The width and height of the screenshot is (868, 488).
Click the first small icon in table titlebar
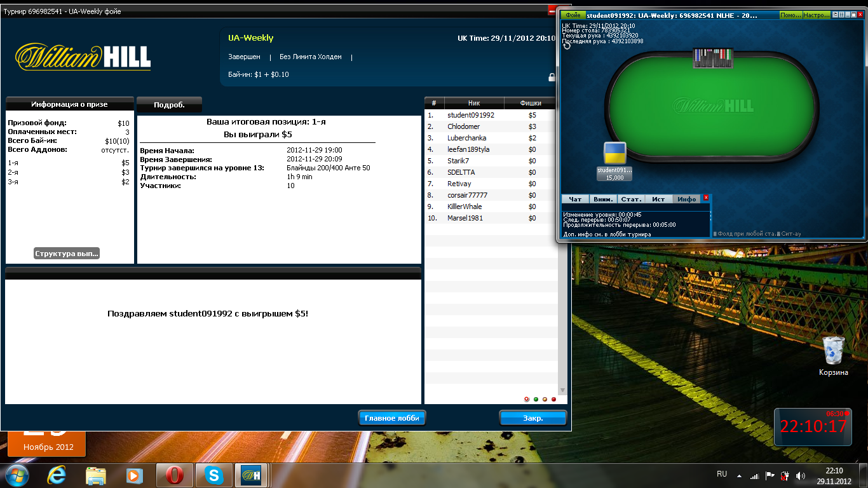[834, 14]
